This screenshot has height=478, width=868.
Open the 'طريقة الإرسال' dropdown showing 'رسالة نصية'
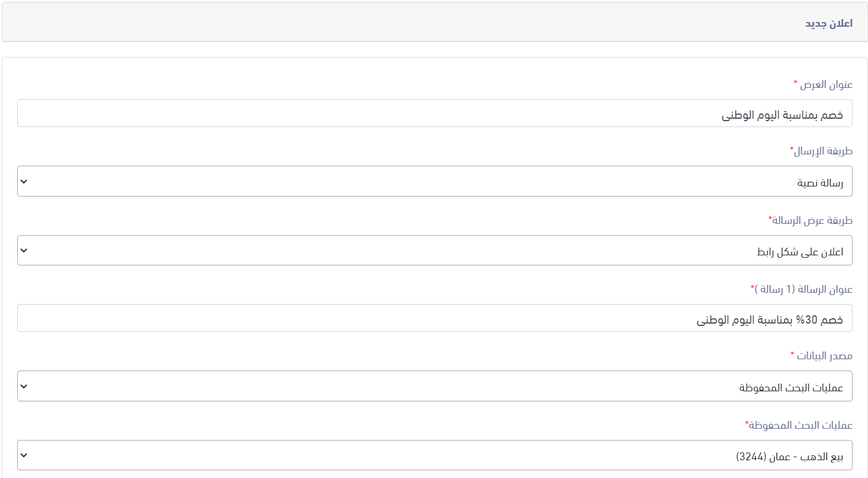point(434,182)
